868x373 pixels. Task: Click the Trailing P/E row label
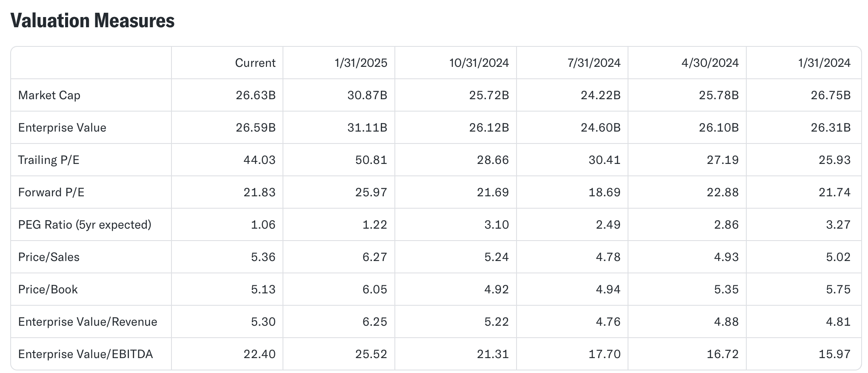[x=49, y=160]
